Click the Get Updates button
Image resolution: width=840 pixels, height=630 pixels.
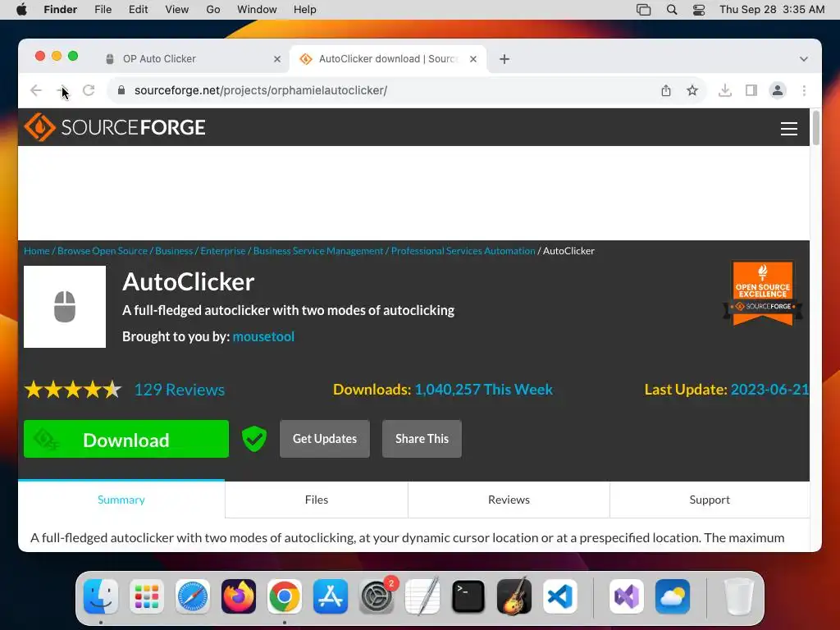pyautogui.click(x=325, y=439)
